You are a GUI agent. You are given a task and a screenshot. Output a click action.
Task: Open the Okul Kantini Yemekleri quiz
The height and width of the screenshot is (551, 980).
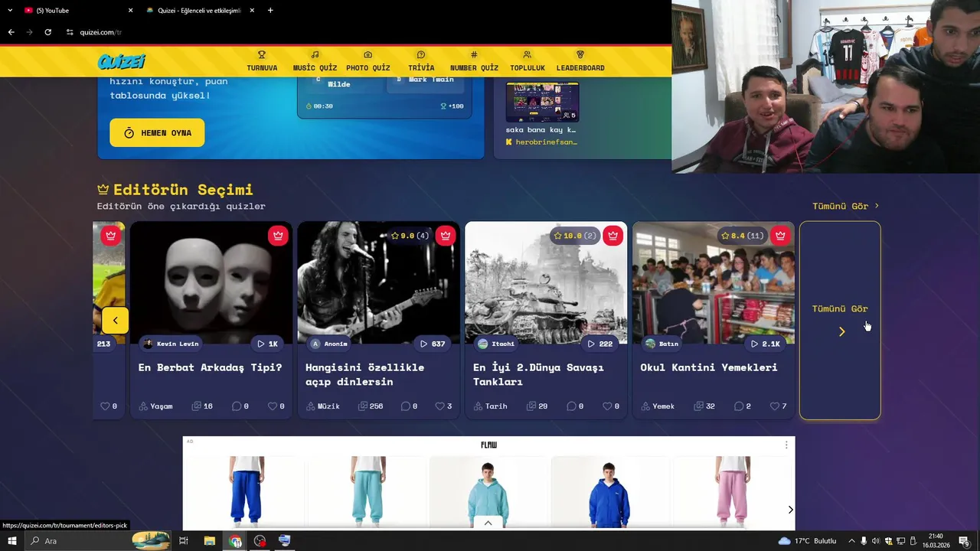coord(709,367)
